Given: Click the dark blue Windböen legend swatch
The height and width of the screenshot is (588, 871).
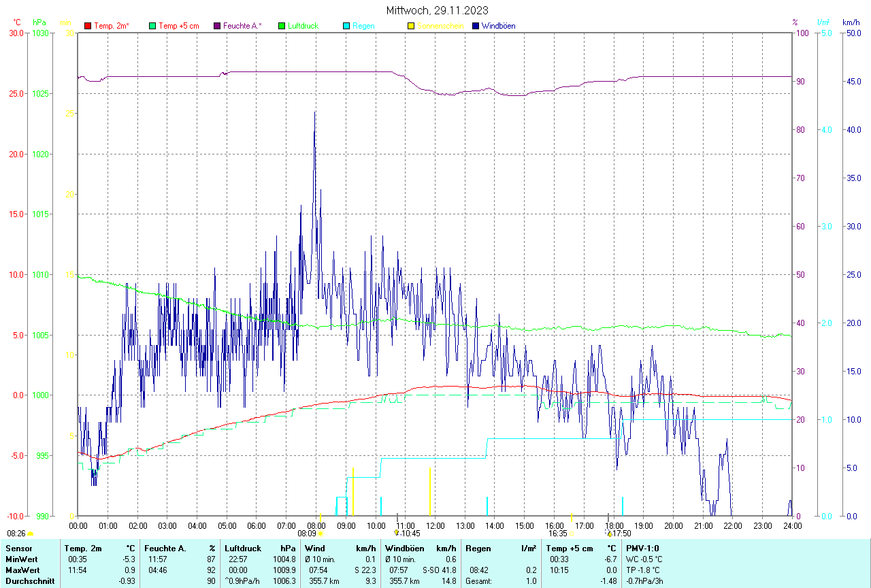Looking at the screenshot, I should 476,26.
